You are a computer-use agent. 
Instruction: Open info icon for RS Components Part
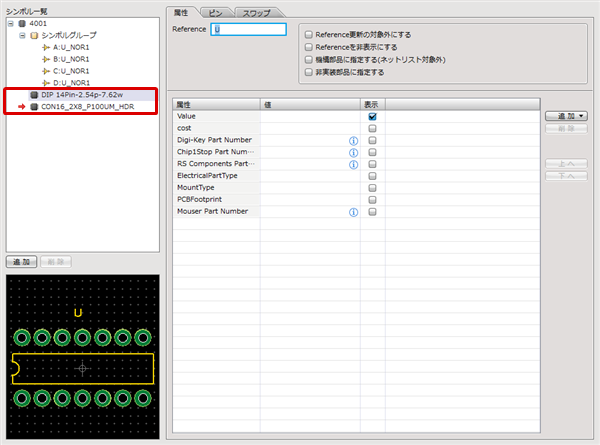(x=354, y=165)
